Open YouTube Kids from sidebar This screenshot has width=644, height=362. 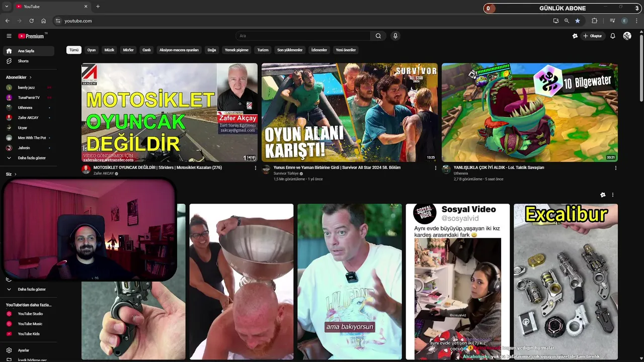pyautogui.click(x=28, y=334)
